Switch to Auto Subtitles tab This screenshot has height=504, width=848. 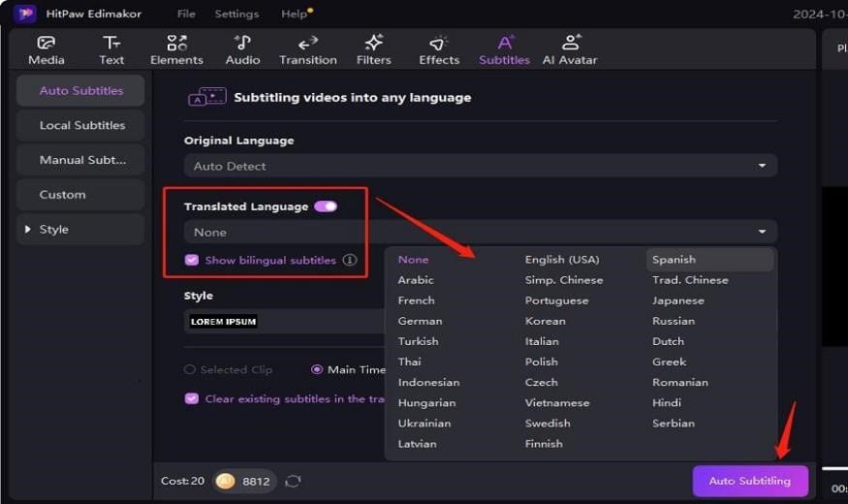(x=80, y=91)
